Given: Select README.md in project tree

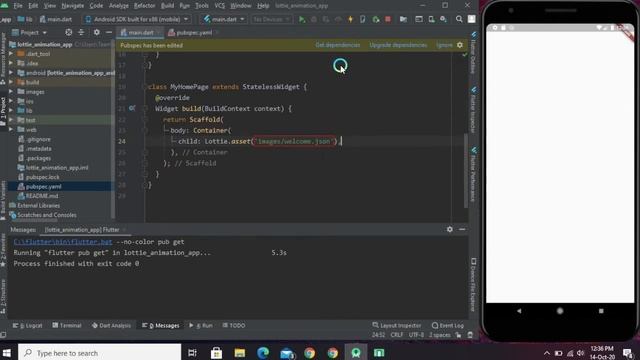Looking at the screenshot, I should click(42, 196).
